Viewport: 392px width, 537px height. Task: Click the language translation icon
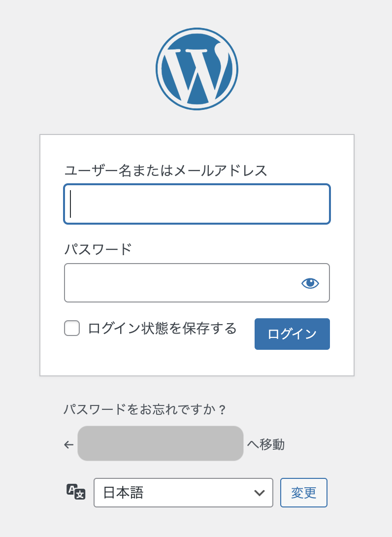tap(76, 492)
